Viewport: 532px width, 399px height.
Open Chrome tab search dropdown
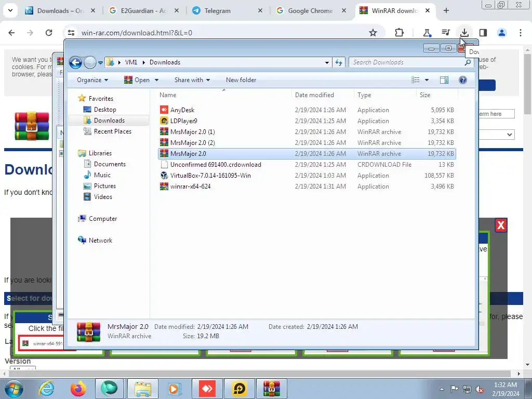coord(10,11)
